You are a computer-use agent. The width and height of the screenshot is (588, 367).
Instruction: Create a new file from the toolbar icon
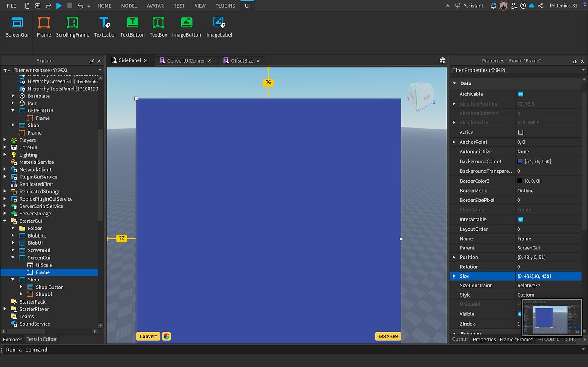[x=28, y=6]
